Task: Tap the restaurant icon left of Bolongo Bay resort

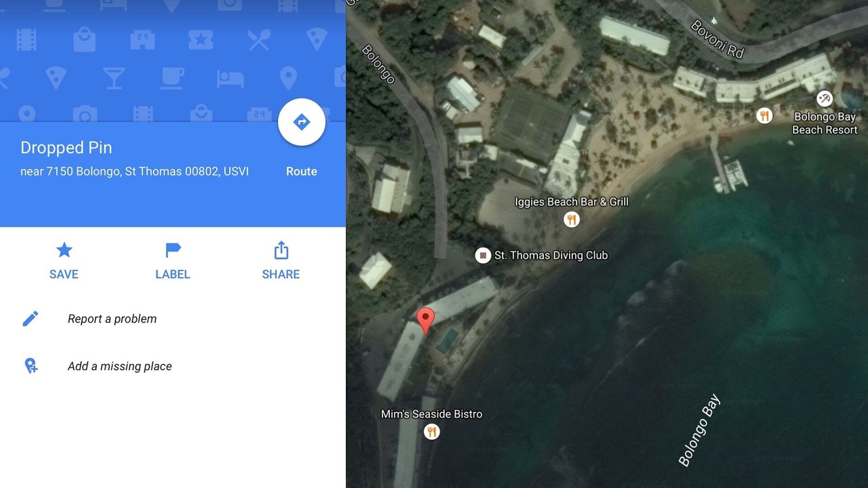Action: point(764,116)
